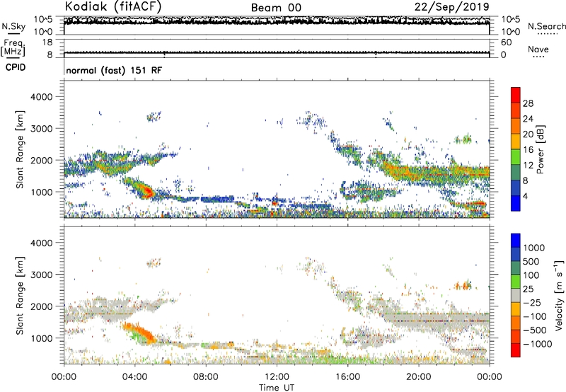Click the '4000' tick on power panel axis

pyautogui.click(x=42, y=97)
